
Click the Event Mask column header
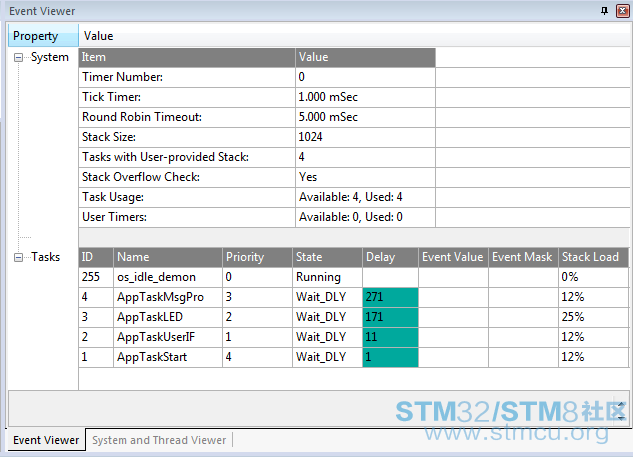(x=523, y=257)
